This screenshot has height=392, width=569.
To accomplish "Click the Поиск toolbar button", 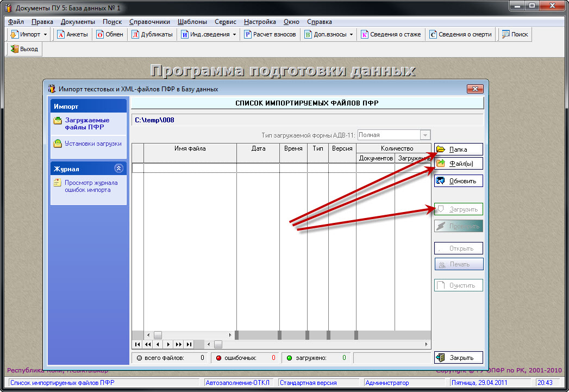I will tap(514, 34).
